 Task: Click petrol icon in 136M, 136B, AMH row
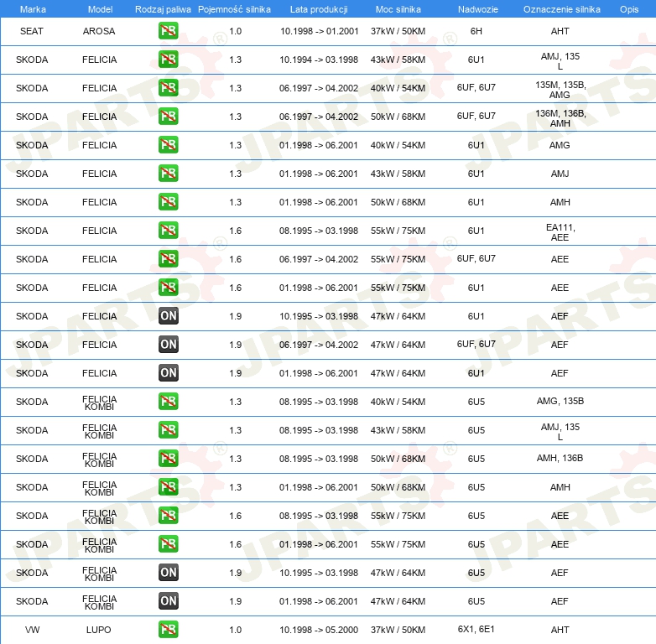point(168,117)
